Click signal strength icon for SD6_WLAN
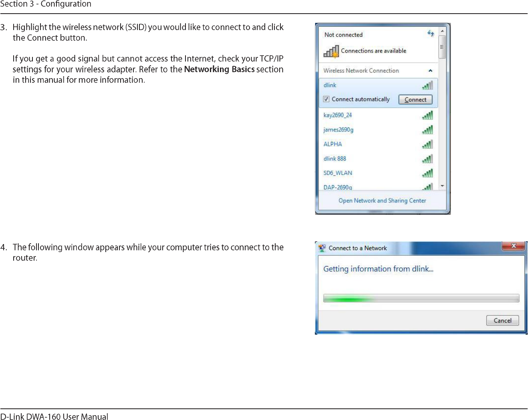 427,173
